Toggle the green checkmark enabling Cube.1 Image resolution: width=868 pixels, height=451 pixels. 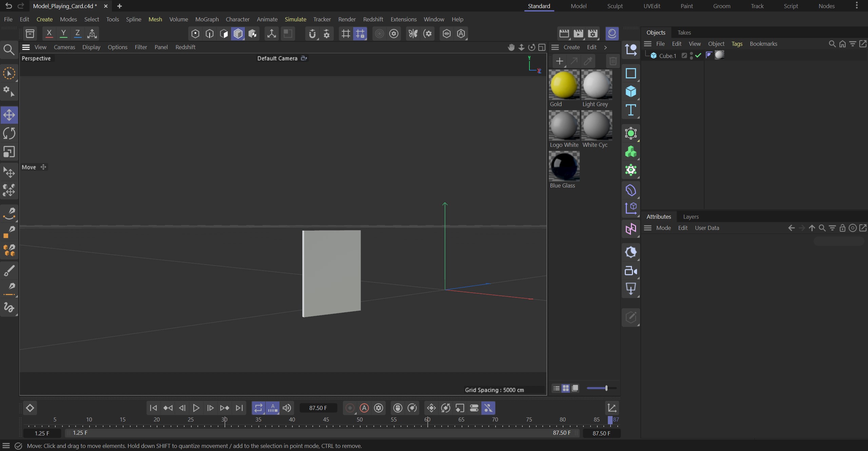tap(697, 56)
